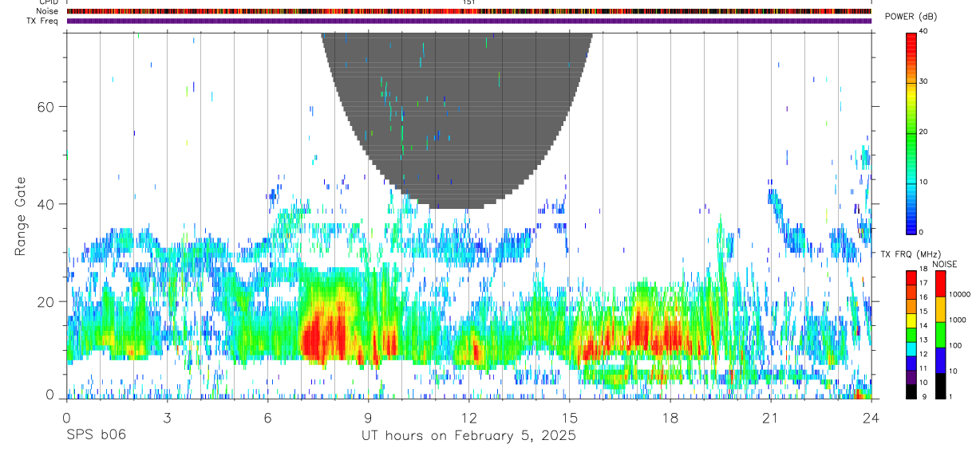This screenshot has width=980, height=452.
Task: Click the 'Noise' row label at top left
Action: 48,11
